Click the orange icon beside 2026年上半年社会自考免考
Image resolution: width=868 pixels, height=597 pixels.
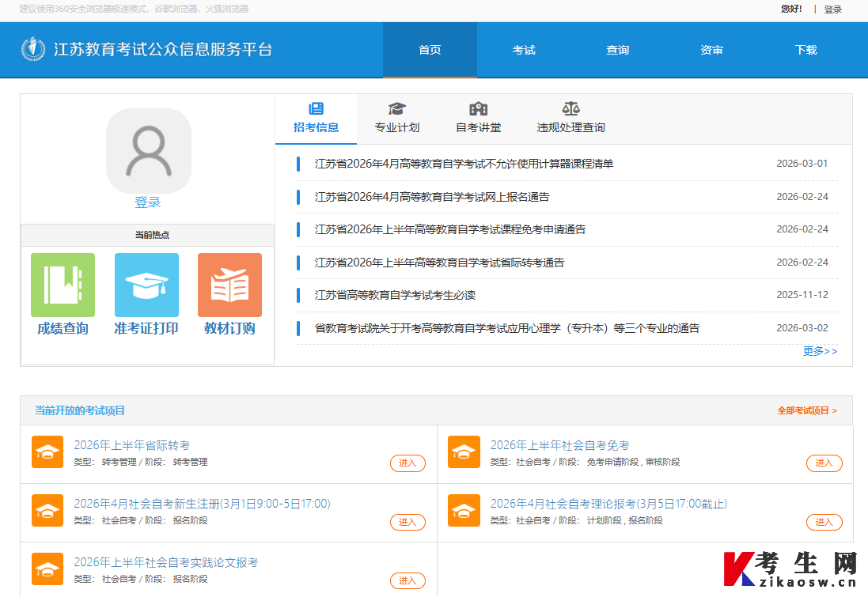coord(464,452)
